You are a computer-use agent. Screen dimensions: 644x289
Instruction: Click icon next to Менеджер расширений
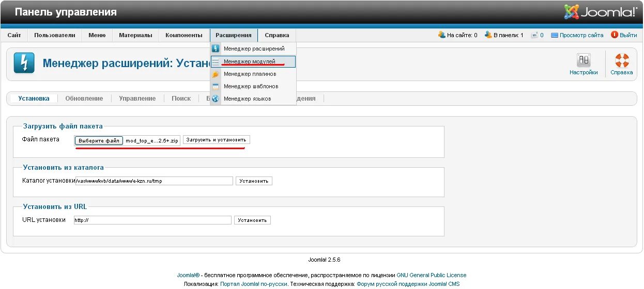tap(216, 49)
